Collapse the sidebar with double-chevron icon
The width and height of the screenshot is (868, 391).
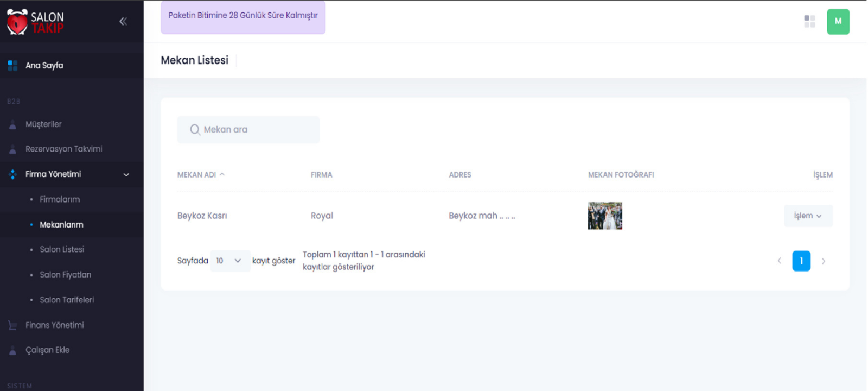point(123,22)
